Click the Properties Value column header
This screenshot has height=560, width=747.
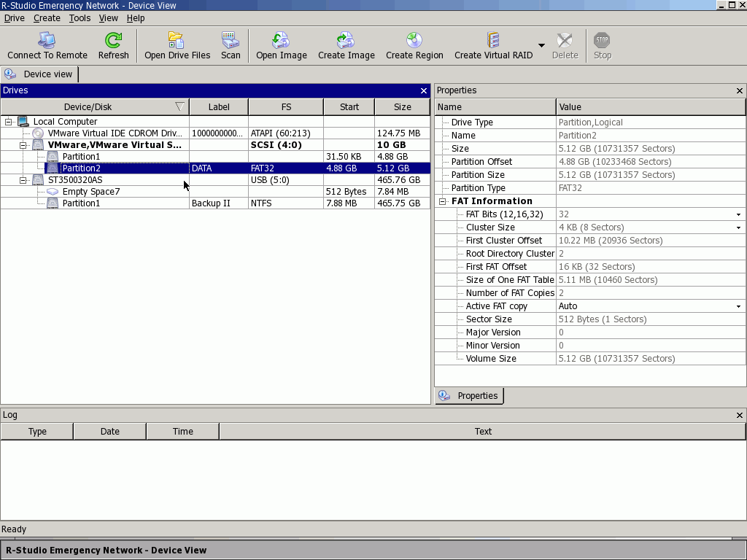coord(651,107)
